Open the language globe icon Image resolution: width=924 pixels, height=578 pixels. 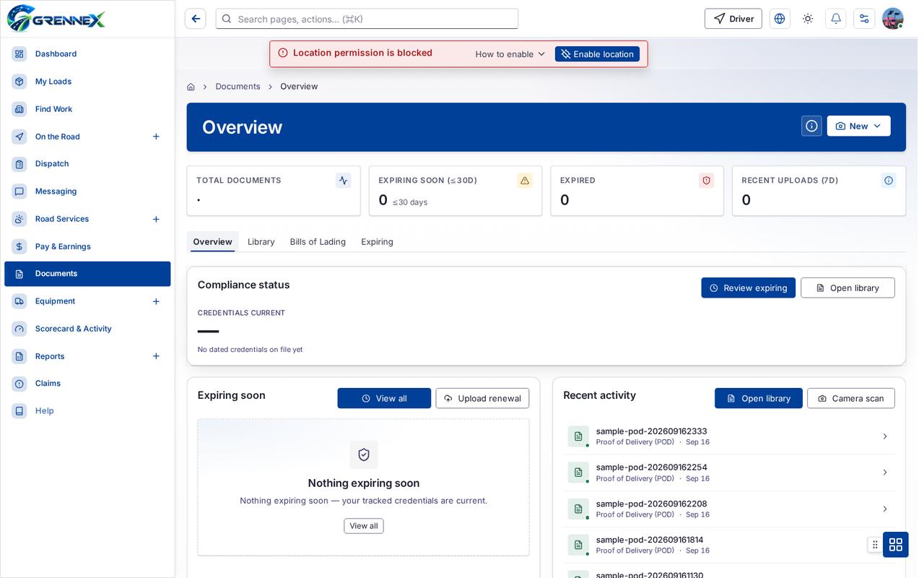pyautogui.click(x=780, y=19)
